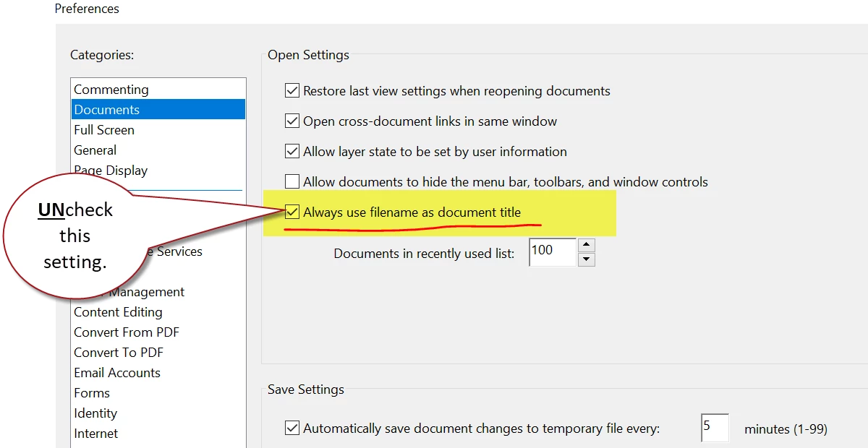Increase Documents in recently used list value
Image resolution: width=868 pixels, height=448 pixels.
(587, 245)
